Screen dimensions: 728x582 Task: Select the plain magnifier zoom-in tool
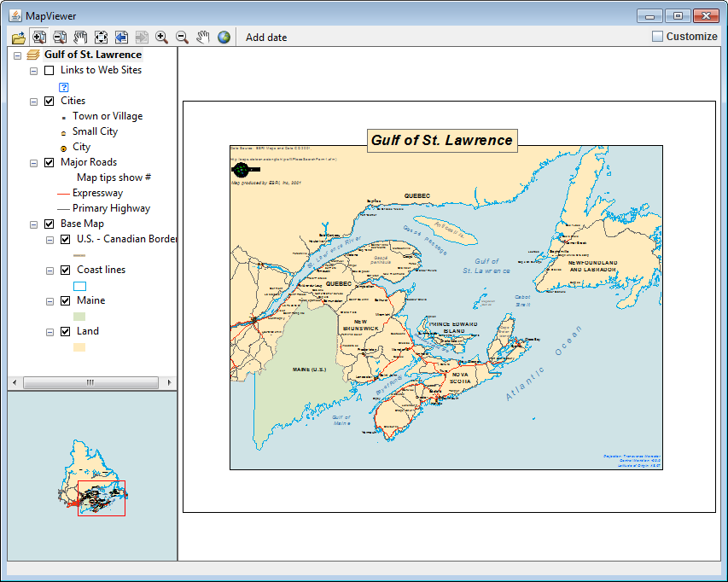pos(161,37)
